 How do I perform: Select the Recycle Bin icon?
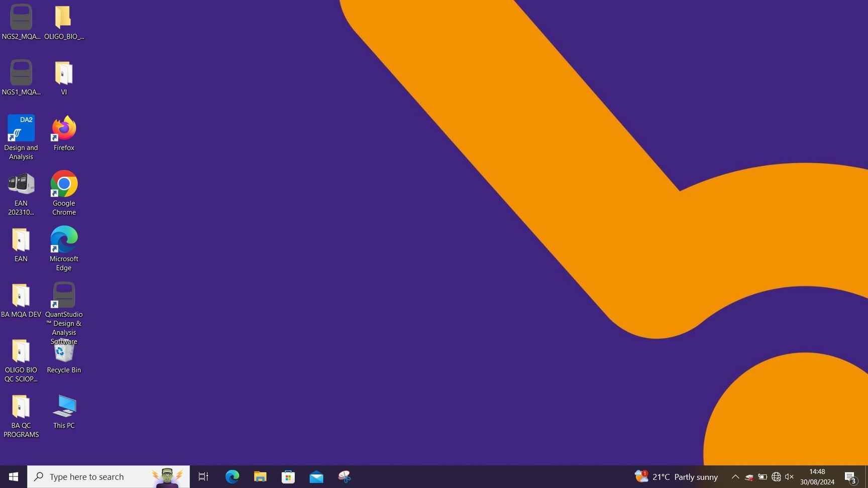click(64, 352)
